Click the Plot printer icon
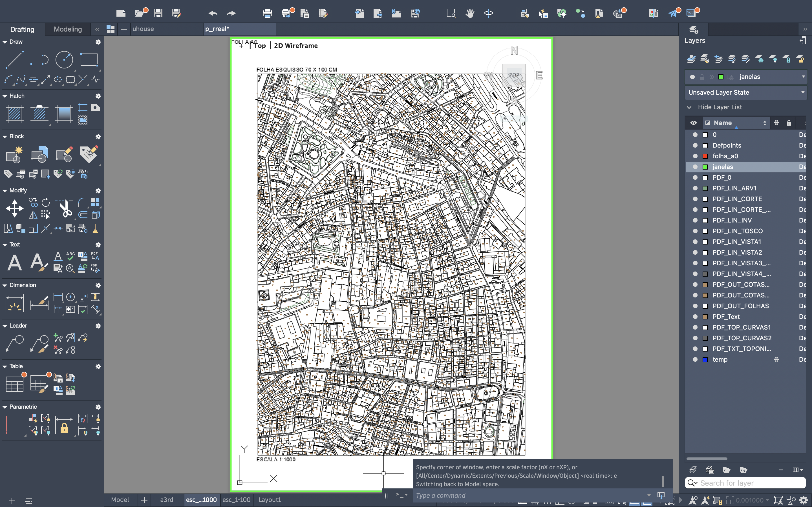 267,13
